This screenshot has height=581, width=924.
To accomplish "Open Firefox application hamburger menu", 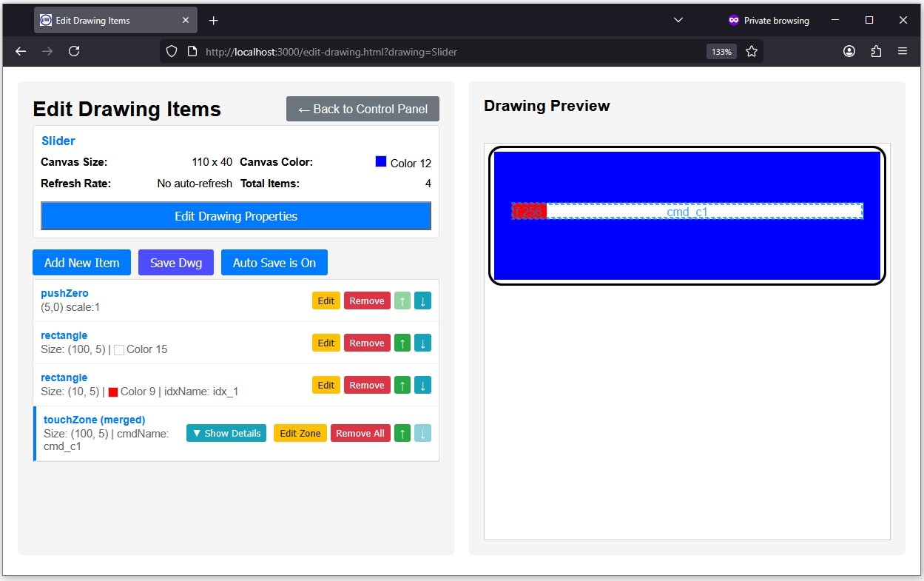I will 903,51.
